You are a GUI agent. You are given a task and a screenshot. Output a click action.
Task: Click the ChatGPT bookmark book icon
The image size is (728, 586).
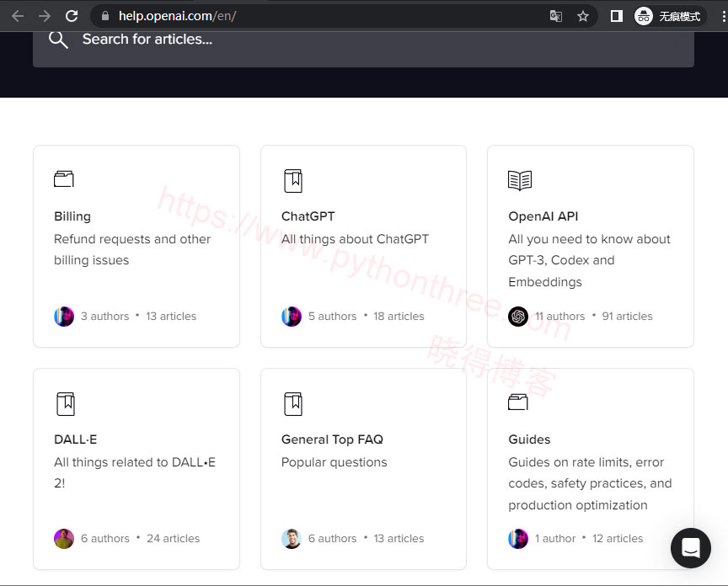[x=293, y=180]
